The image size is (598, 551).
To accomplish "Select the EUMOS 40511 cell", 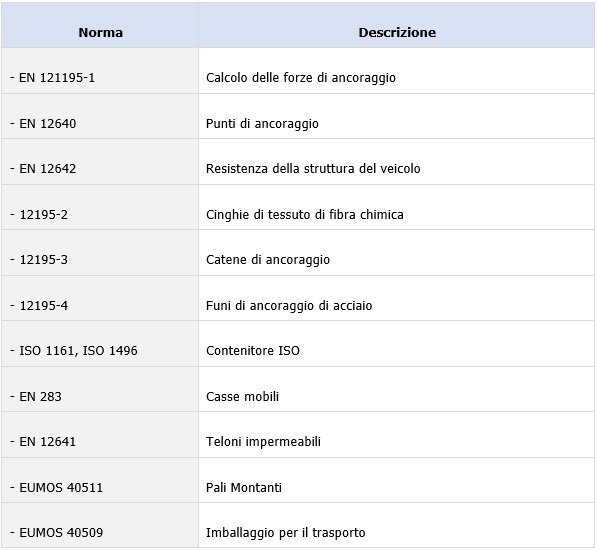I will click(100, 480).
